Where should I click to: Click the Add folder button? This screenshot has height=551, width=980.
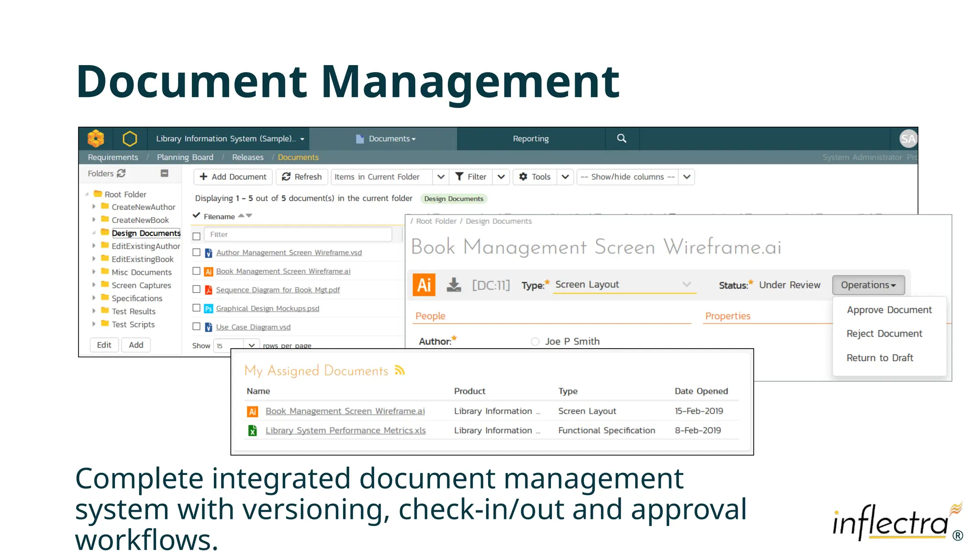[136, 345]
